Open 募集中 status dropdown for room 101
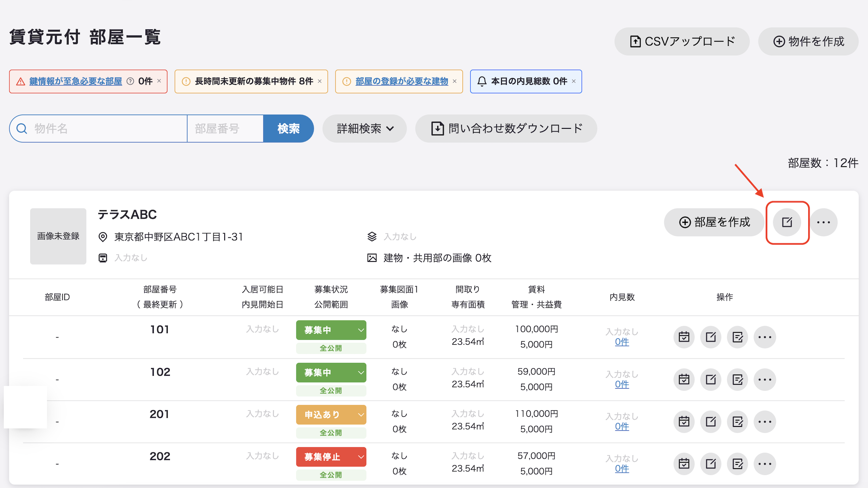 331,330
